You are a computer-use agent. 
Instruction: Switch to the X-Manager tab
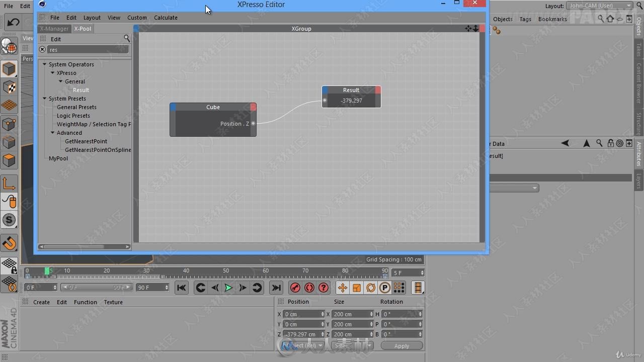coord(54,29)
